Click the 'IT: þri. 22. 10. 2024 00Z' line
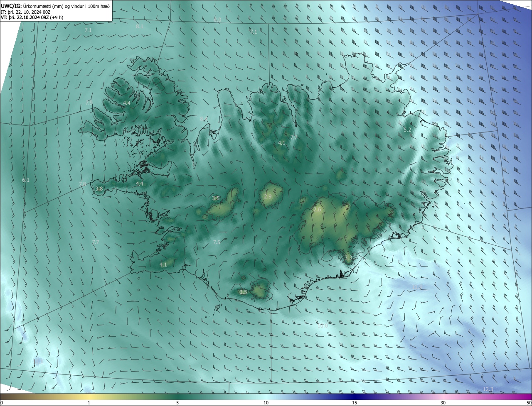 (26, 12)
